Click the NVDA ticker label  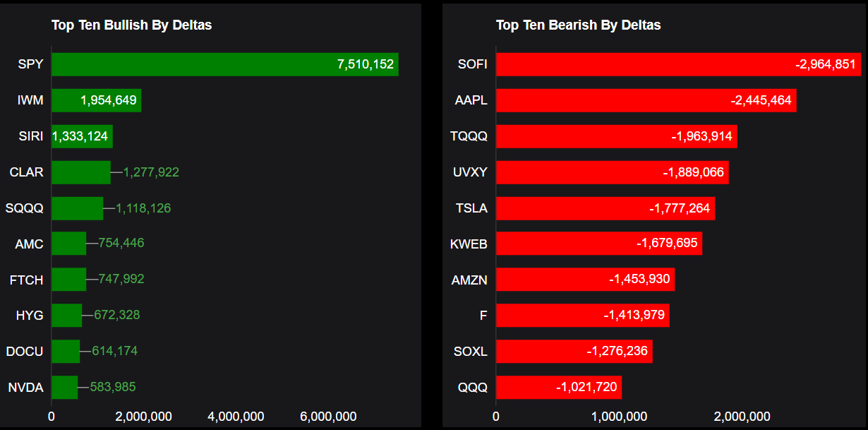click(x=25, y=388)
